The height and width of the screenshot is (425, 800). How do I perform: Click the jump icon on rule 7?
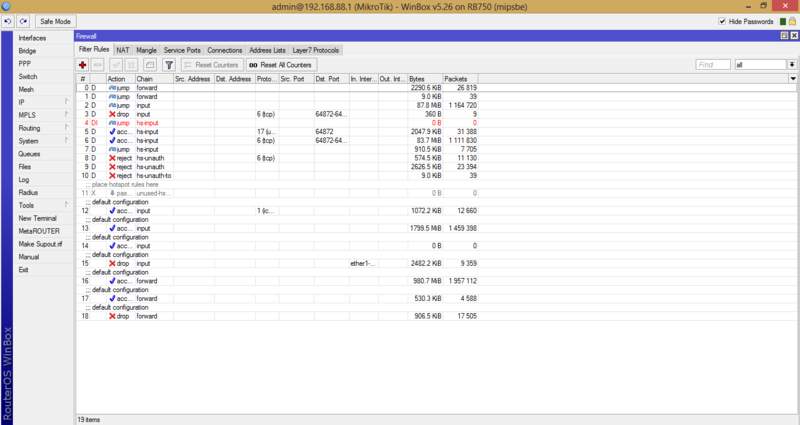pyautogui.click(x=112, y=149)
